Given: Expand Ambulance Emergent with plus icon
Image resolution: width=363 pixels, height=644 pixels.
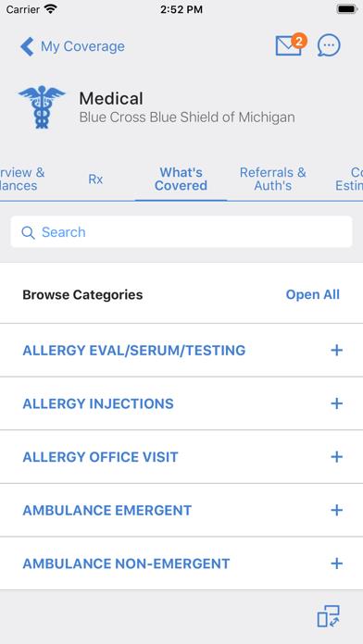Looking at the screenshot, I should 337,510.
